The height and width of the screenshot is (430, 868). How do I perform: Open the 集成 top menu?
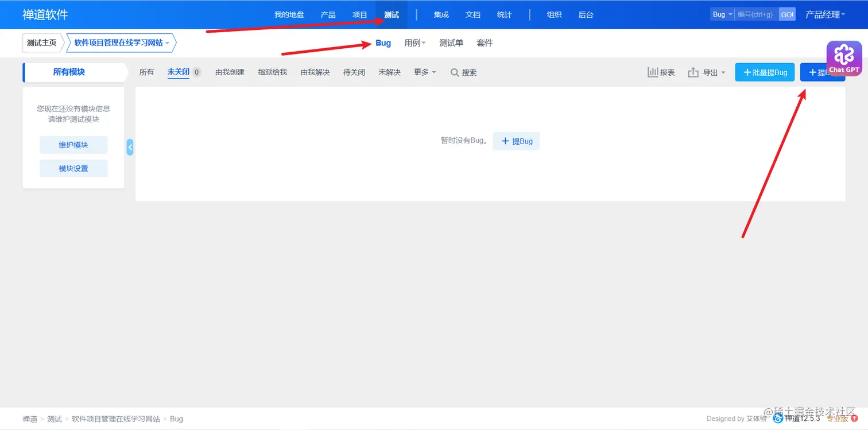[441, 14]
